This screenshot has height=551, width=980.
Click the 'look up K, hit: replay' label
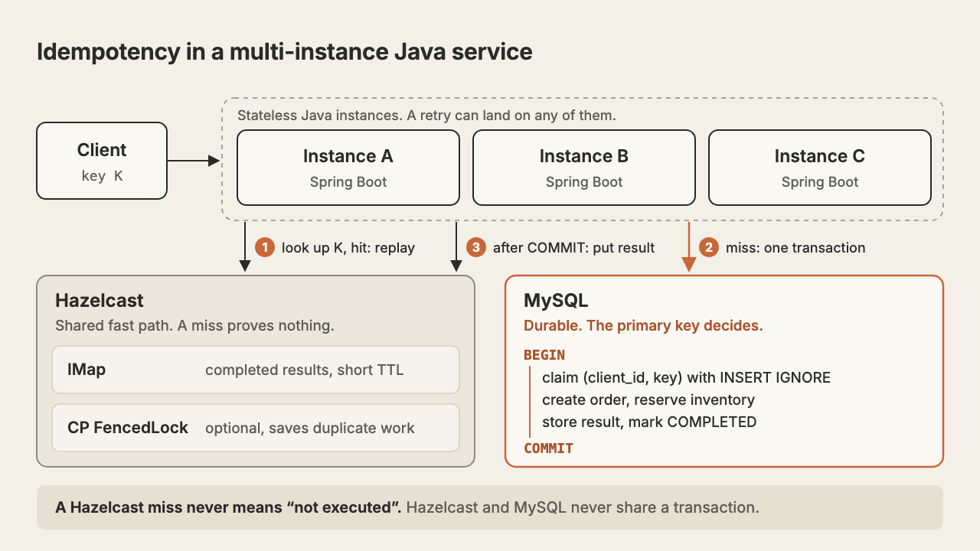tap(348, 248)
